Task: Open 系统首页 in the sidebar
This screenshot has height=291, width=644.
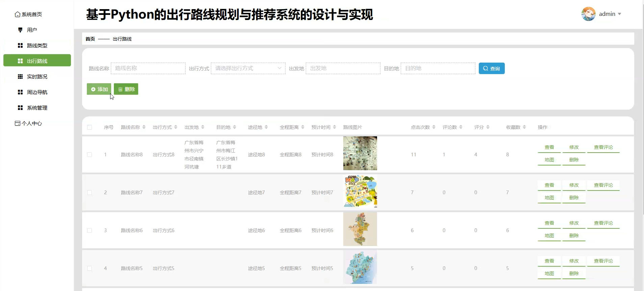Action: coord(32,15)
